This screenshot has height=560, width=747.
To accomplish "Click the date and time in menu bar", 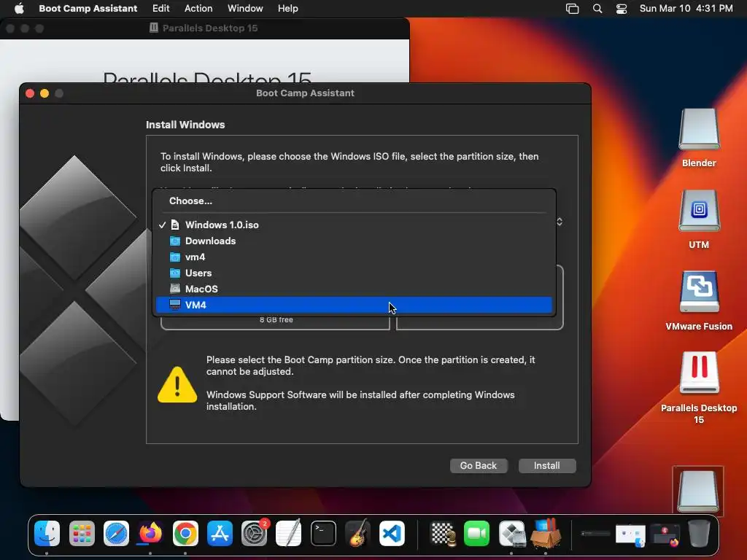I will tap(686, 8).
